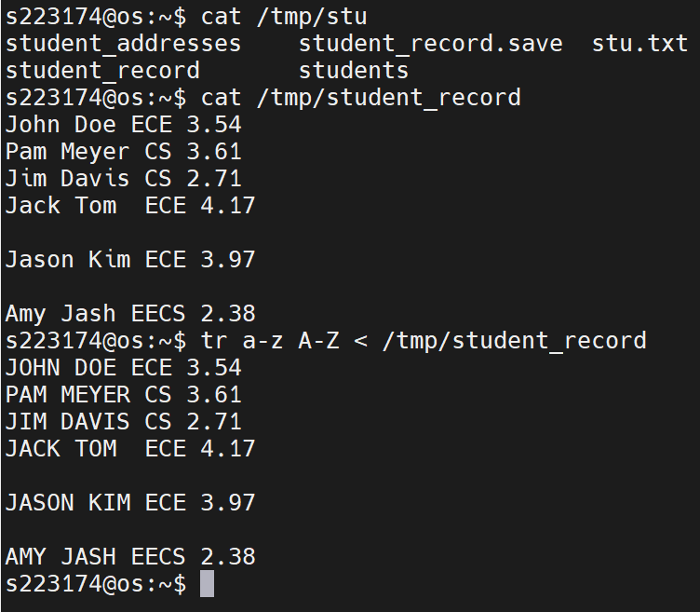Click the uppercase 'JASON KIM ECE 3.97' line
Screen dimensions: 700x612
click(x=130, y=503)
